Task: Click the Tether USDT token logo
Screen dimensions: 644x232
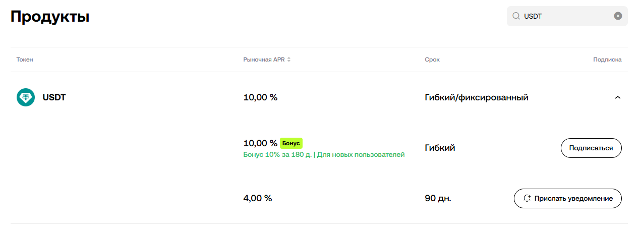Action: pos(26,97)
